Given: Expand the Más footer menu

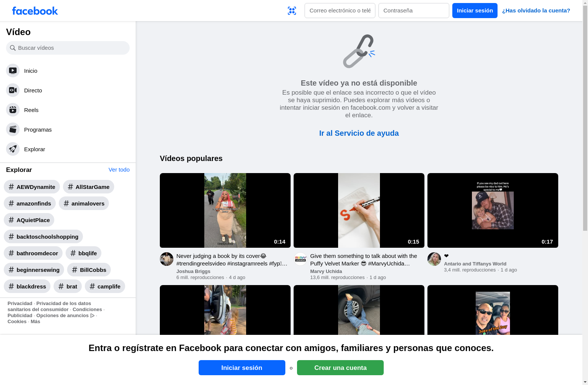Looking at the screenshot, I should coord(35,322).
